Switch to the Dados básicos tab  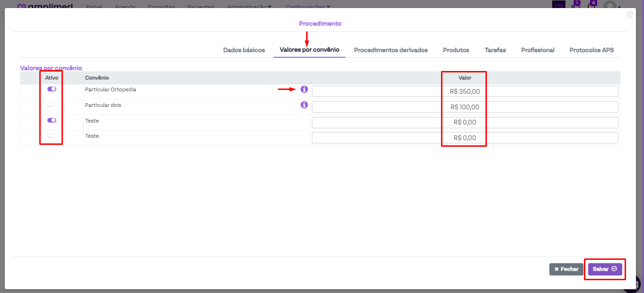pyautogui.click(x=244, y=50)
